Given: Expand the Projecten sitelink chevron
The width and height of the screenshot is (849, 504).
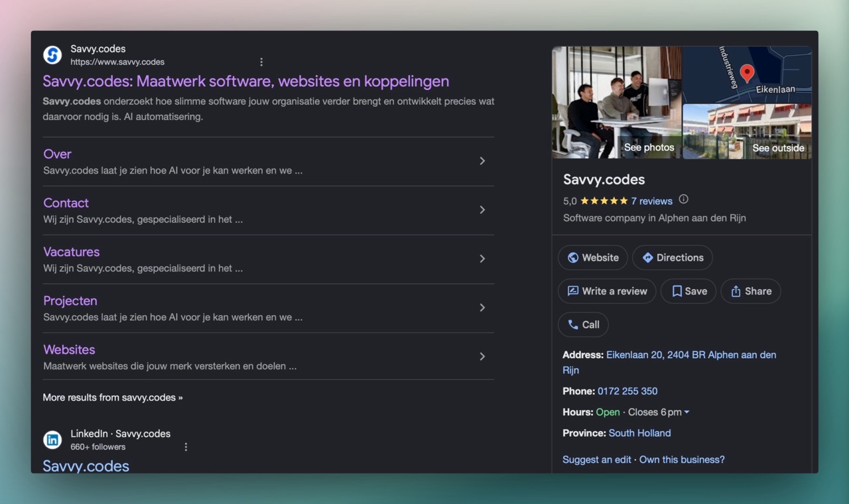Looking at the screenshot, I should coord(482,308).
